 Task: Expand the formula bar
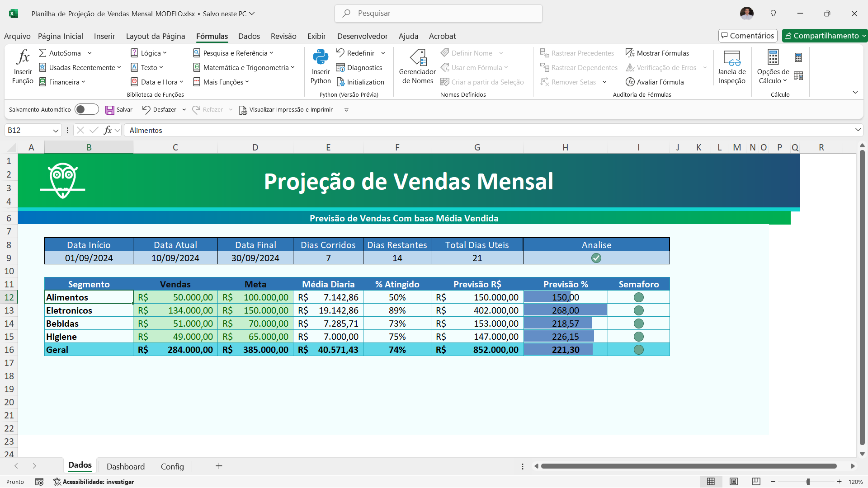pos(858,130)
